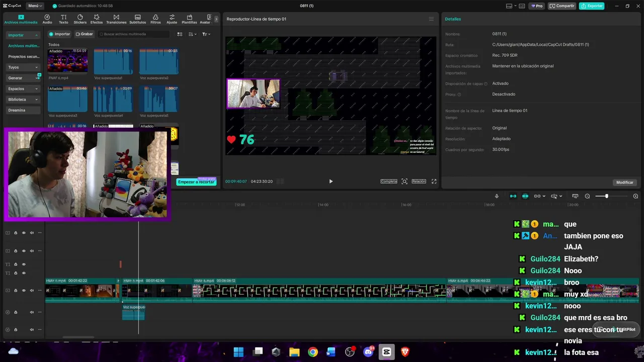Click the Importar media button
The width and height of the screenshot is (644, 362).
pyautogui.click(x=59, y=34)
